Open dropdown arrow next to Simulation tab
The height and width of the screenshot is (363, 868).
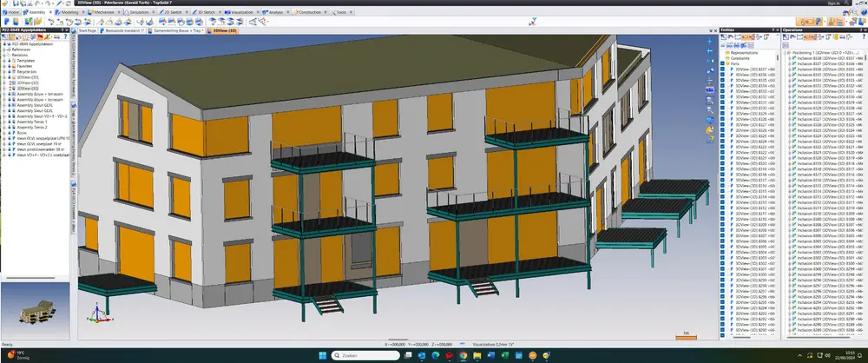click(x=153, y=12)
